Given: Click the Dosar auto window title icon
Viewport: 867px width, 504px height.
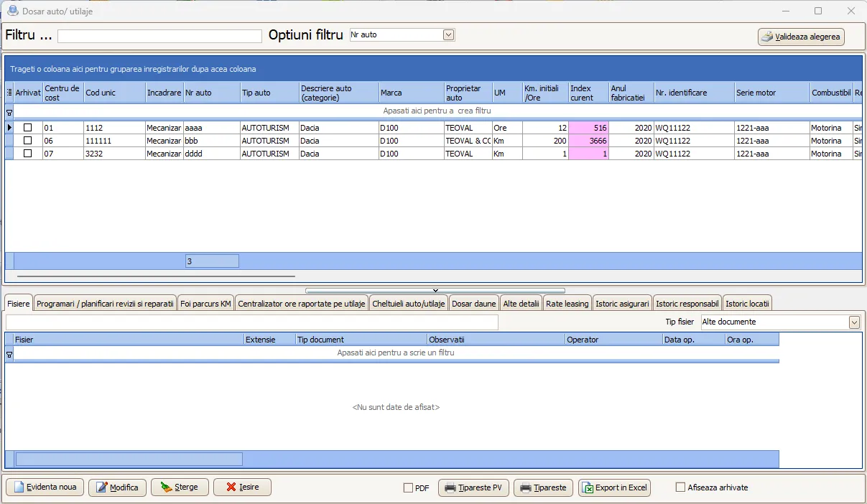Looking at the screenshot, I should (x=12, y=11).
